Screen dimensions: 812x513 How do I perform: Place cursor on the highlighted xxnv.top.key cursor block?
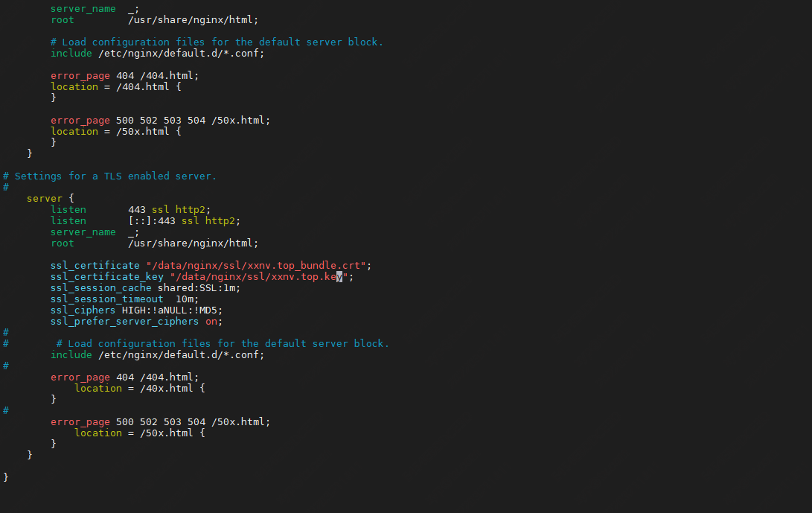pos(339,277)
